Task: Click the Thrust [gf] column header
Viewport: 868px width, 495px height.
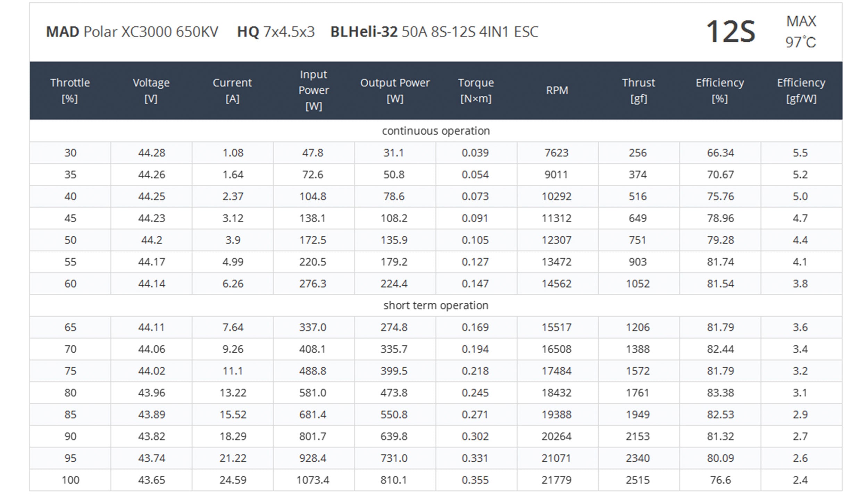Action: tap(638, 91)
